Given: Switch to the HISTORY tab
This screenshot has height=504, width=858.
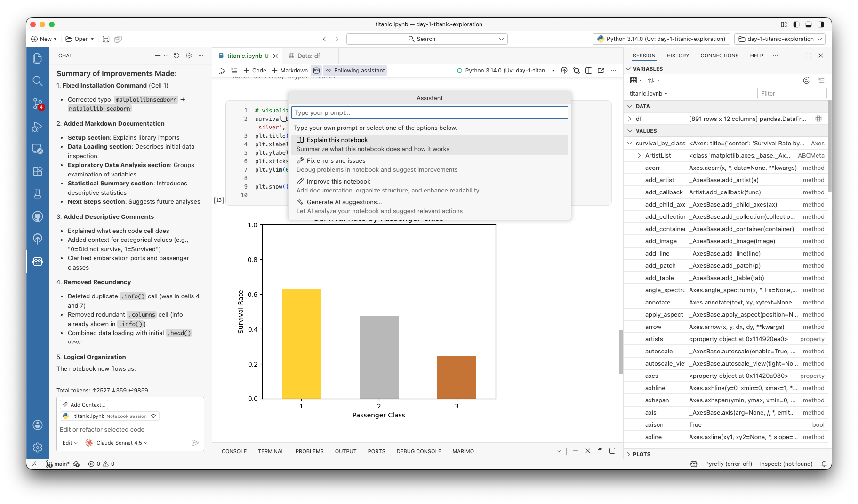Looking at the screenshot, I should [678, 56].
